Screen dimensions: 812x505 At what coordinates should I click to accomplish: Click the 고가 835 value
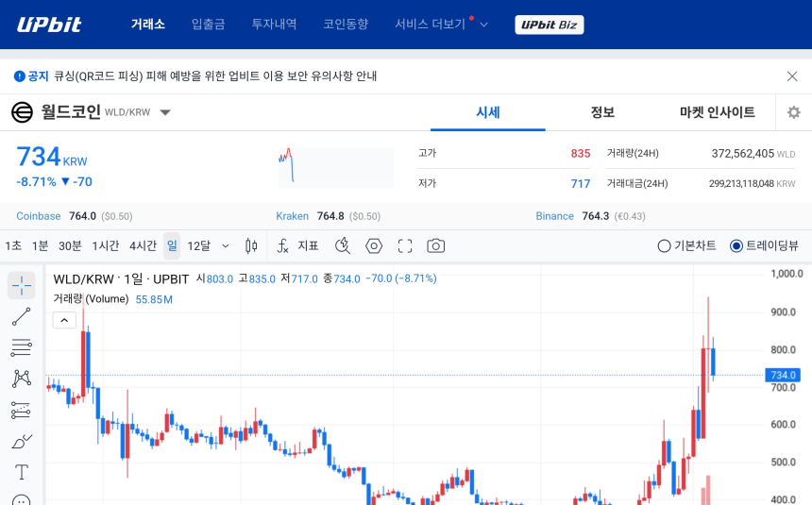pyautogui.click(x=581, y=153)
